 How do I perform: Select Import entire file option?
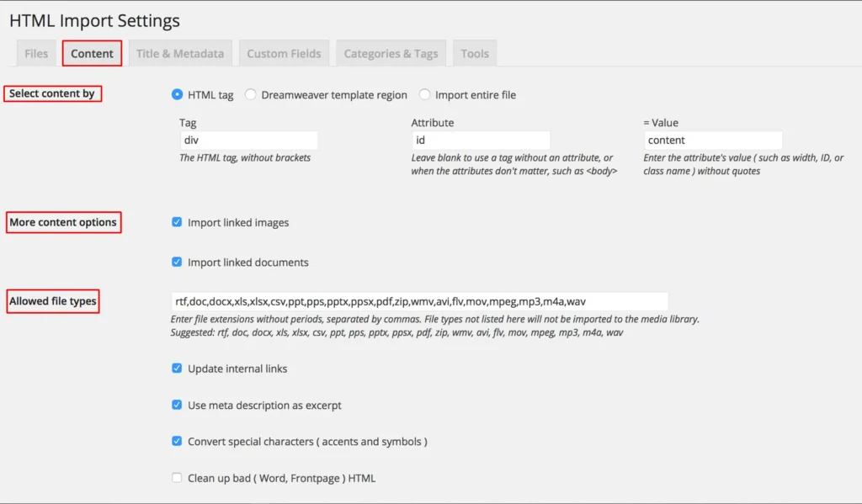click(425, 94)
